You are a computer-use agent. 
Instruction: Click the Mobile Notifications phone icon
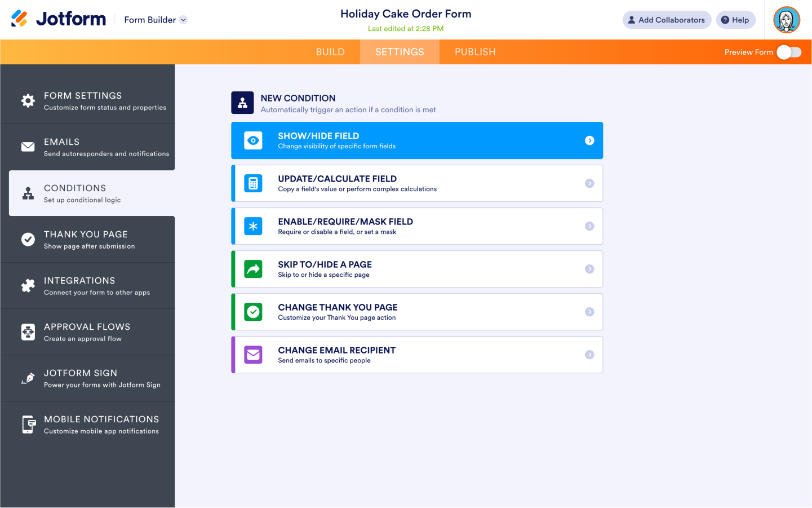28,425
